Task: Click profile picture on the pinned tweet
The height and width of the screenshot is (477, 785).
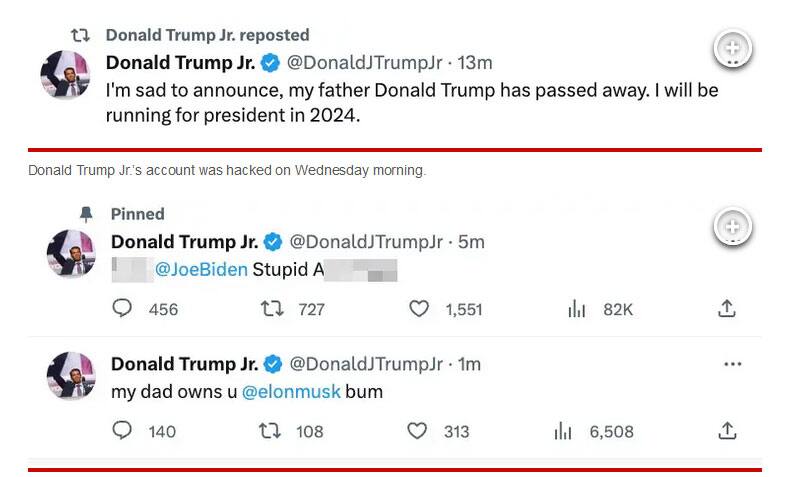Action: [x=70, y=253]
